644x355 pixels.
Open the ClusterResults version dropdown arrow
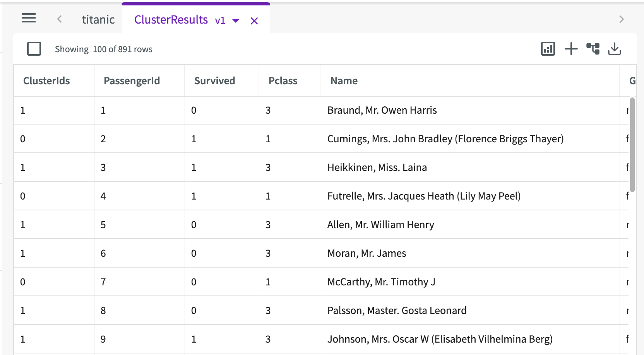click(236, 21)
